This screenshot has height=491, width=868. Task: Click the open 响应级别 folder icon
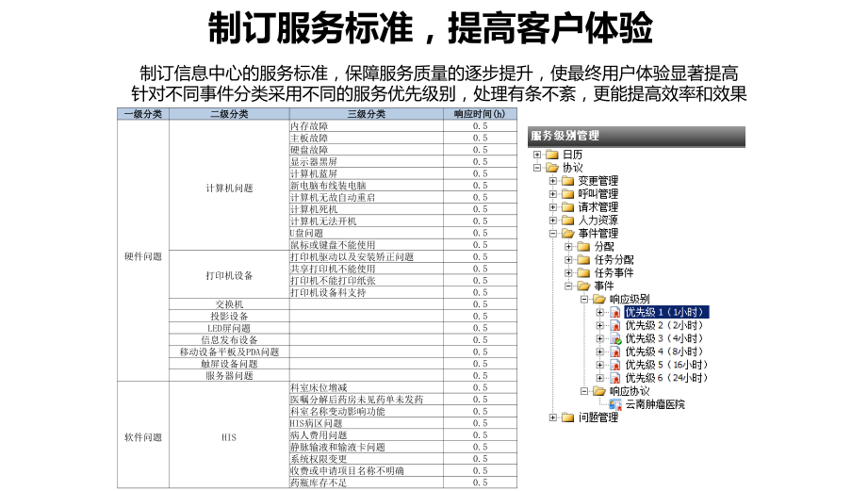click(598, 299)
